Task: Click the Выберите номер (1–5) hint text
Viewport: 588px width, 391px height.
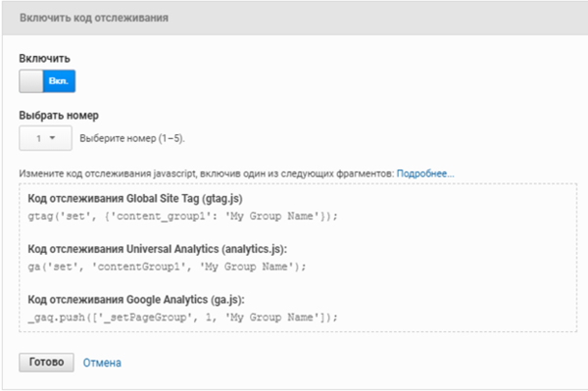Action: tap(132, 138)
